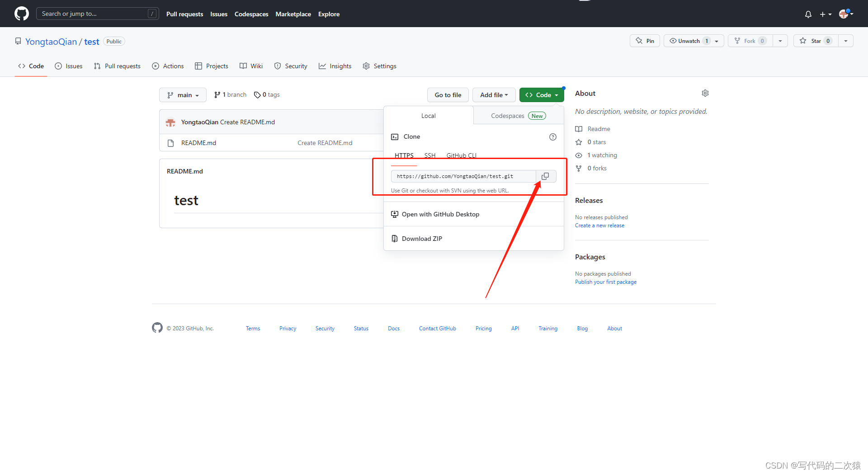
Task: Open Terms footer link
Action: click(x=253, y=329)
